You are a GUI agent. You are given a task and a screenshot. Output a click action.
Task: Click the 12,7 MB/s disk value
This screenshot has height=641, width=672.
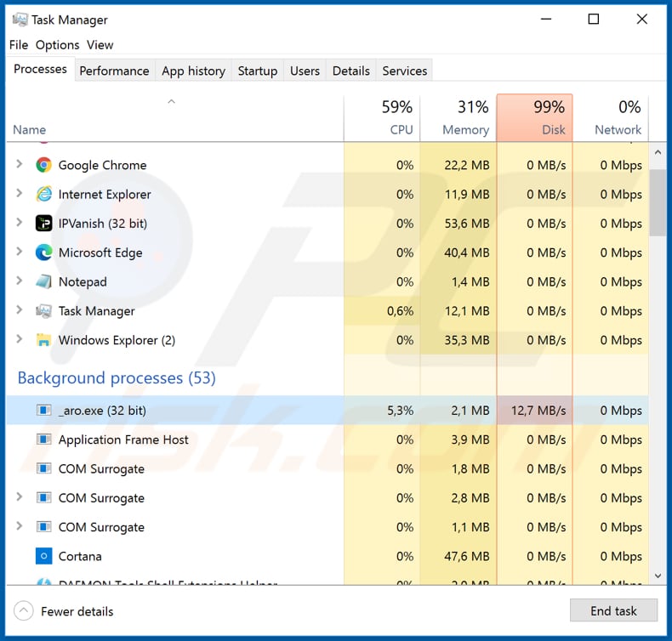click(538, 411)
